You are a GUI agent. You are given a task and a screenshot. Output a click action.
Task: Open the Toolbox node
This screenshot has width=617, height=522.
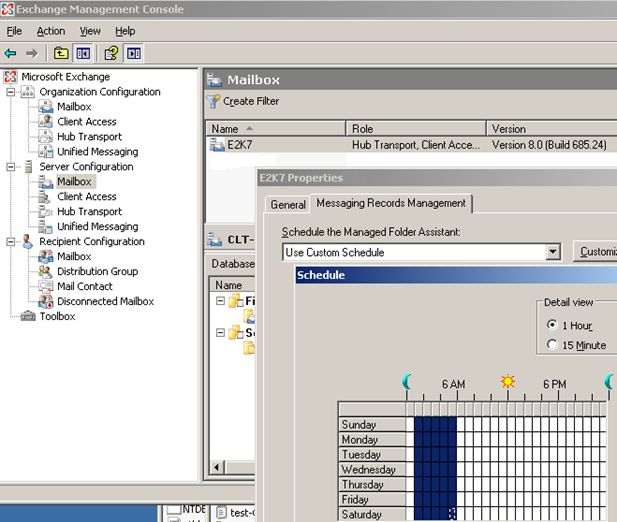pyautogui.click(x=57, y=316)
